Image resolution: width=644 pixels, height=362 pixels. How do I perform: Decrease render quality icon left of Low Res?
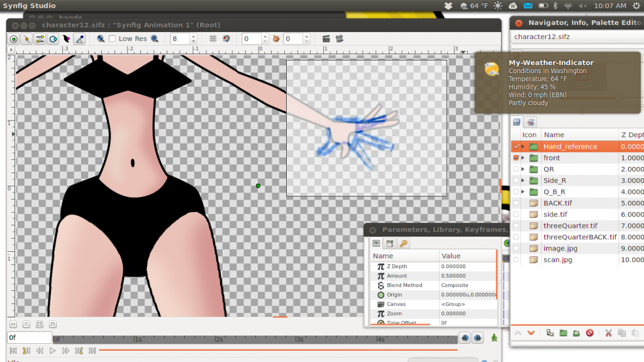[x=101, y=38]
